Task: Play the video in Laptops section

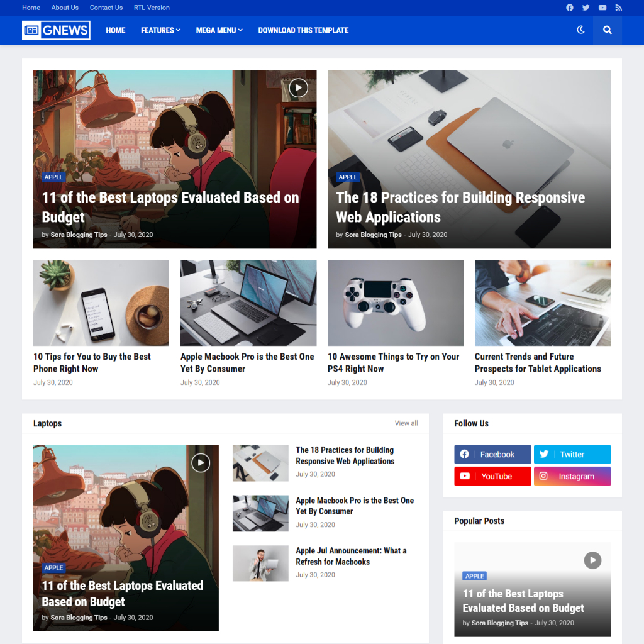Action: 201,463
